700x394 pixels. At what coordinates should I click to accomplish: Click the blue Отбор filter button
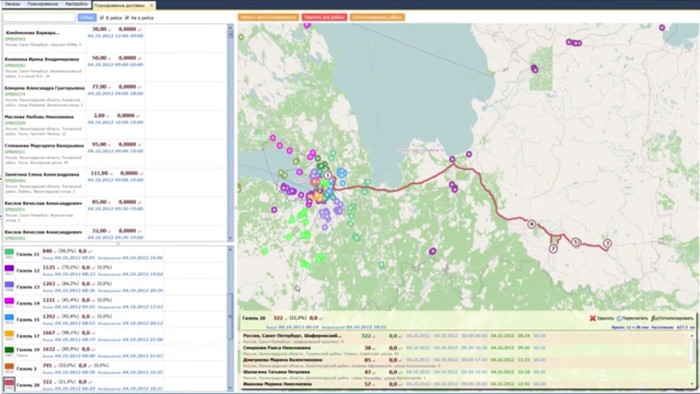[x=87, y=17]
